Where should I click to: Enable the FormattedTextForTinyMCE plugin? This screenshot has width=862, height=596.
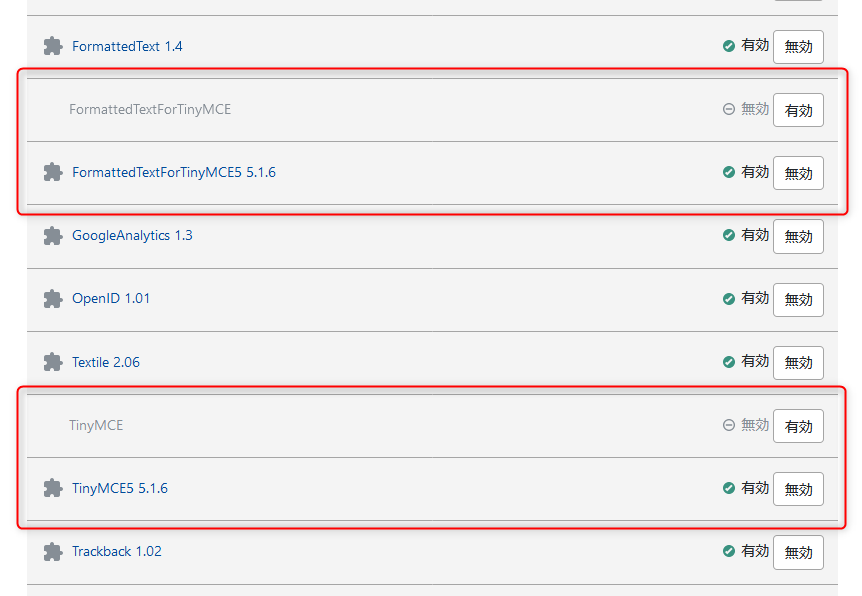coord(798,110)
